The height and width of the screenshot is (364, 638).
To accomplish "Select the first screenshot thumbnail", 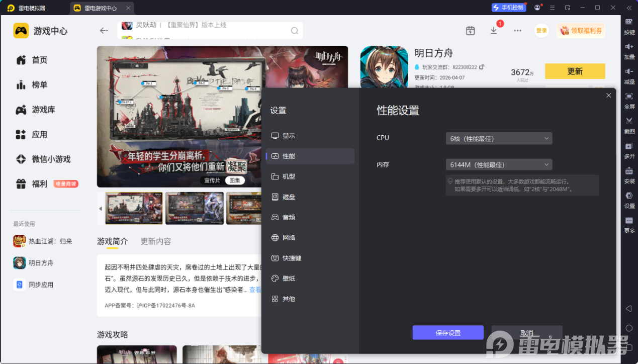I will click(134, 208).
